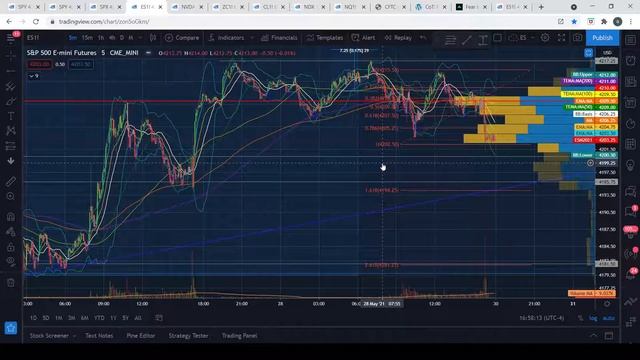The width and height of the screenshot is (640, 360).
Task: Select the brush drawing tool
Action: pyautogui.click(x=11, y=101)
